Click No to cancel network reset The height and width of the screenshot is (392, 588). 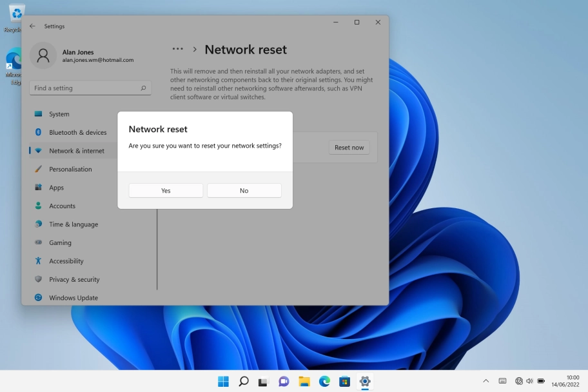click(x=244, y=190)
